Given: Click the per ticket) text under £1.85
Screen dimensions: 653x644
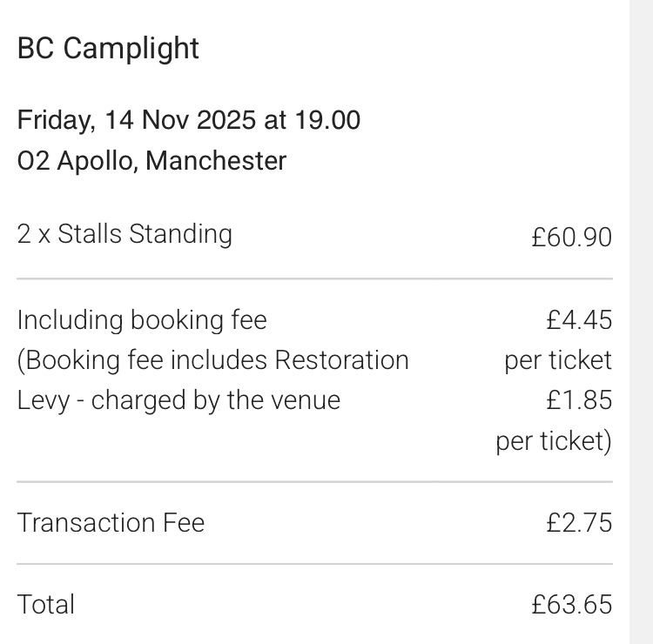Looking at the screenshot, I should coord(554,441).
